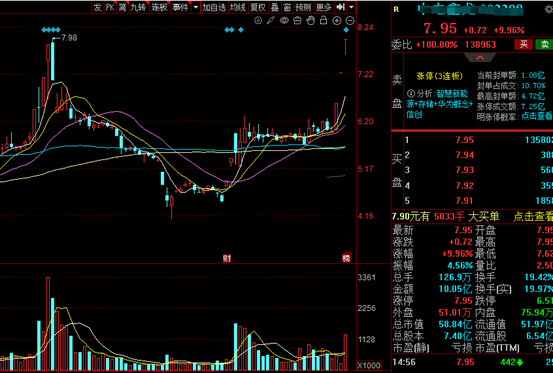Click the 加自选 add to watchlist button
The height and width of the screenshot is (373, 553).
pyautogui.click(x=214, y=7)
